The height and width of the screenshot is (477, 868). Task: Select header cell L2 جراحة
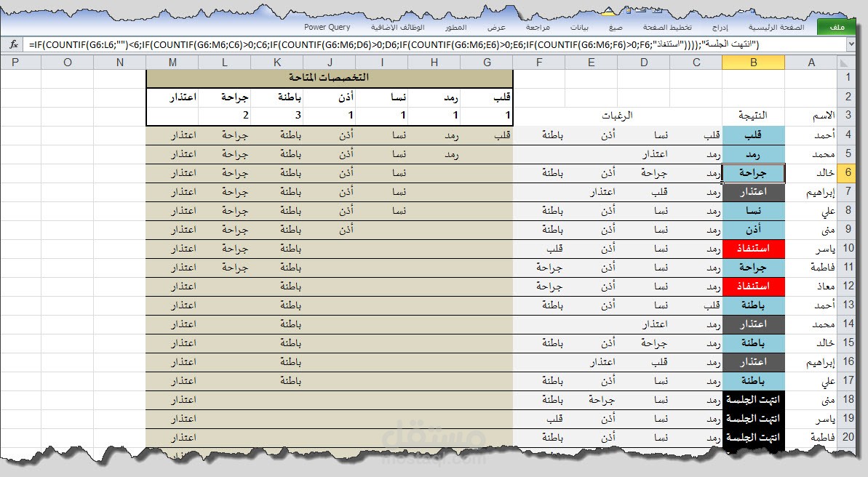225,97
